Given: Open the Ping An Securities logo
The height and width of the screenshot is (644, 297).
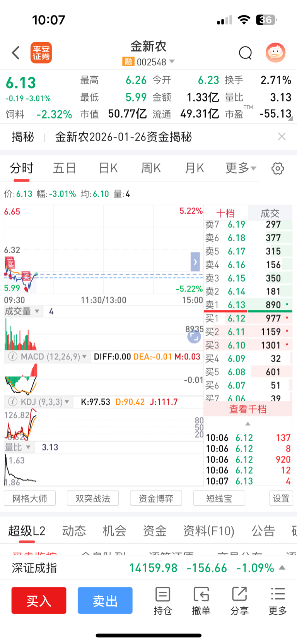Looking at the screenshot, I should point(41,53).
